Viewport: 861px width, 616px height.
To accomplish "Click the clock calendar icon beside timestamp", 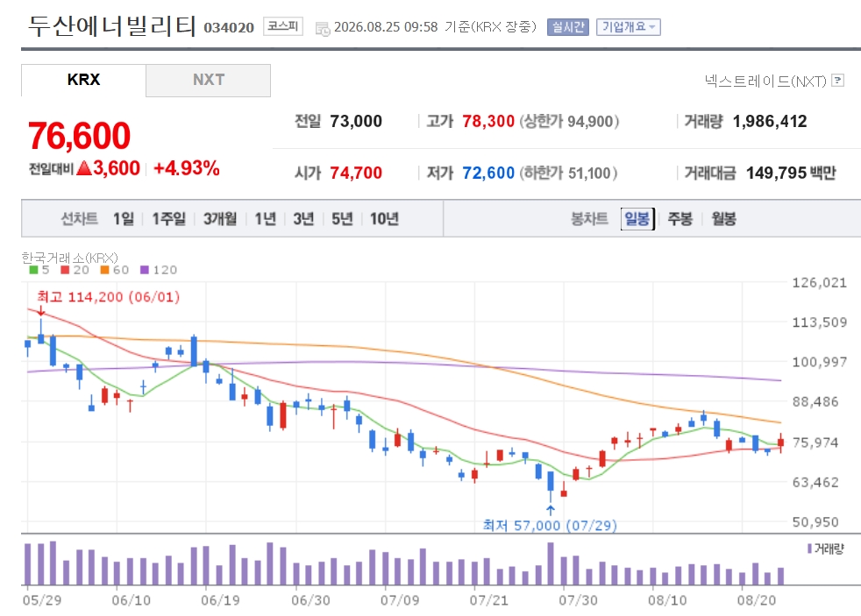I will [x=323, y=29].
